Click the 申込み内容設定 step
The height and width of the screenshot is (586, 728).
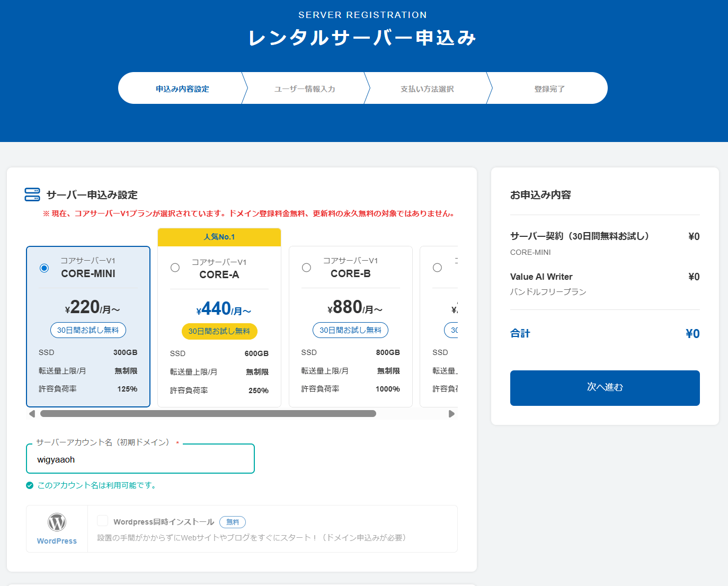click(182, 88)
